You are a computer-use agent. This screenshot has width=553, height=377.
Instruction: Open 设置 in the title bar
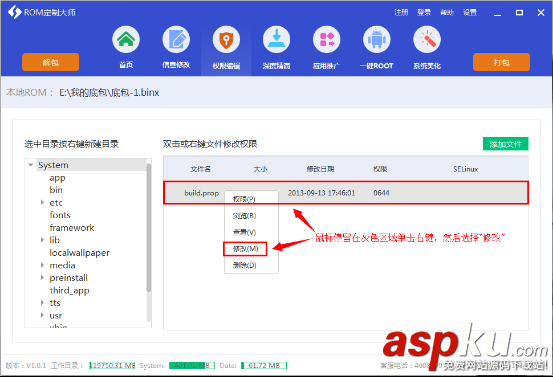[470, 12]
